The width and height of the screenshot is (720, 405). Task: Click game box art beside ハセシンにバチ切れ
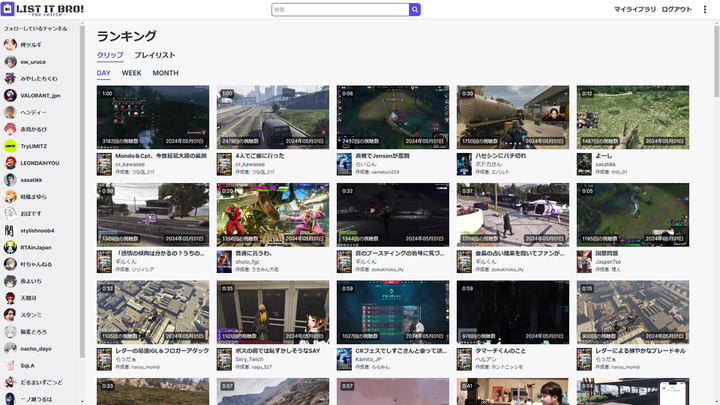(464, 164)
